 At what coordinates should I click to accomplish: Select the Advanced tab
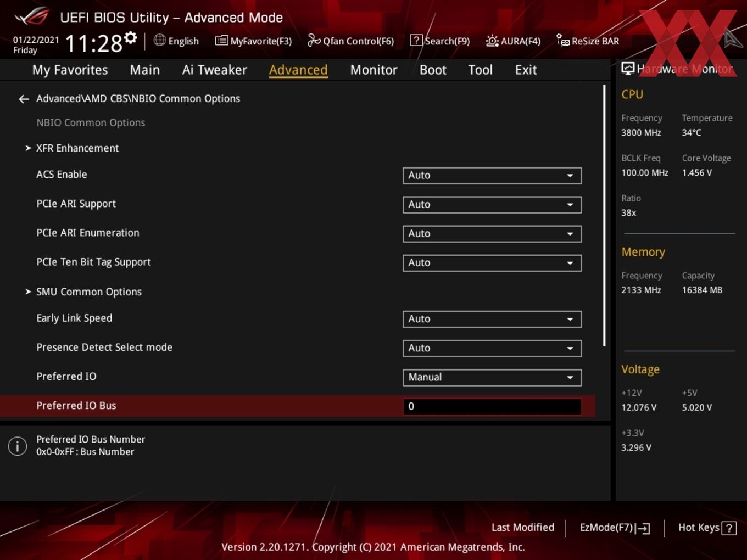(x=298, y=70)
